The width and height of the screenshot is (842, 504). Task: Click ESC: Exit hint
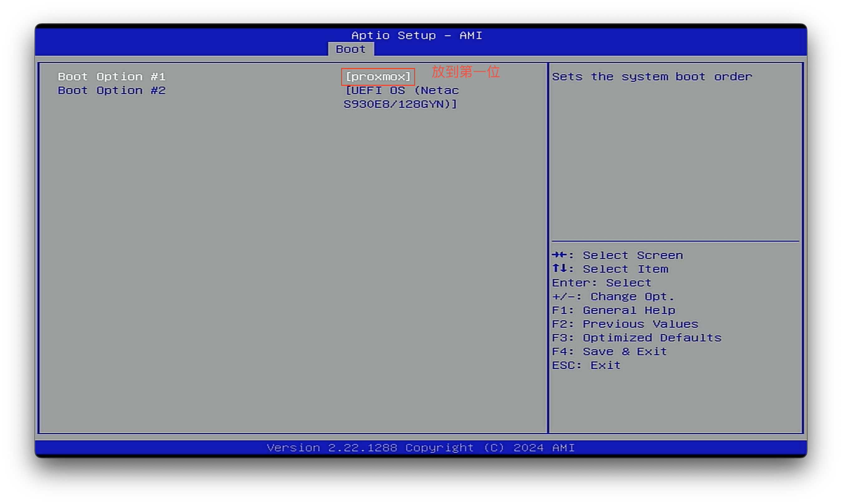point(586,366)
